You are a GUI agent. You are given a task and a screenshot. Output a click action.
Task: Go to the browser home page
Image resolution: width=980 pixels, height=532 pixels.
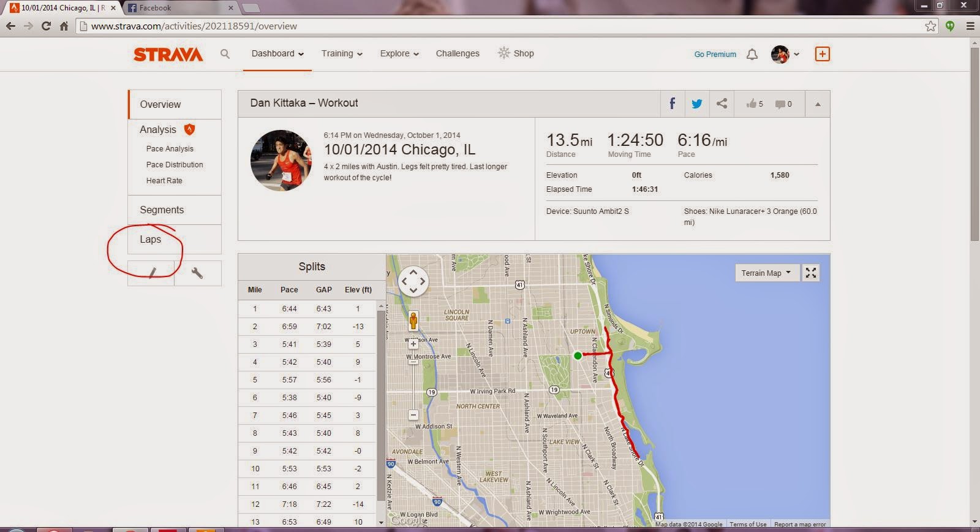(64, 26)
